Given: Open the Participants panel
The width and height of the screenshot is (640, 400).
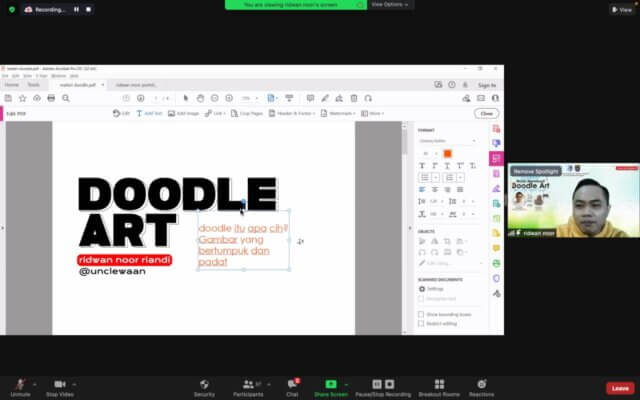Looking at the screenshot, I should (248, 388).
